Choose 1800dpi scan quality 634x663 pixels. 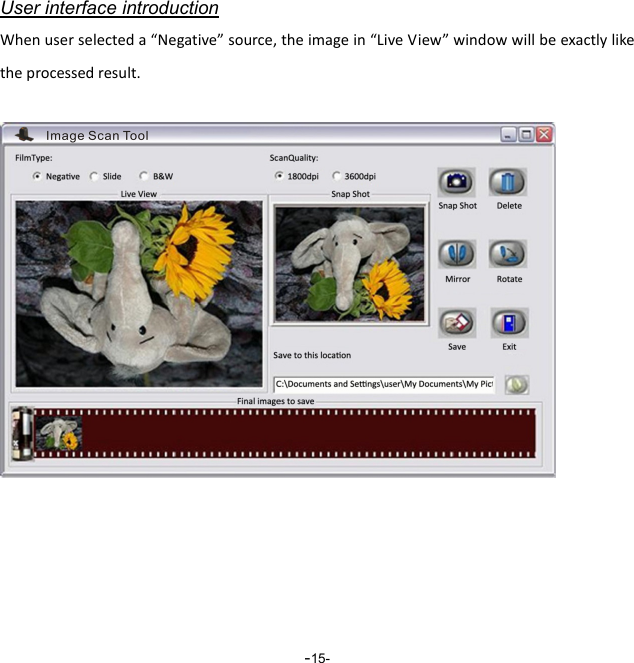click(x=296, y=176)
